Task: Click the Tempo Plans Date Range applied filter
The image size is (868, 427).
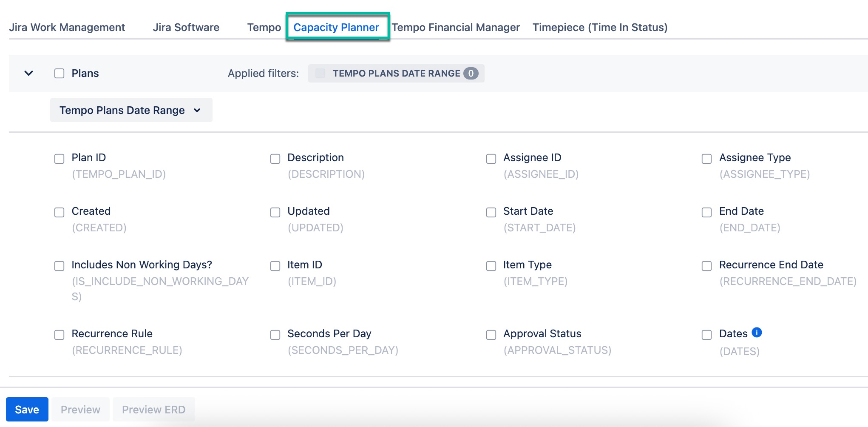Action: [x=396, y=74]
